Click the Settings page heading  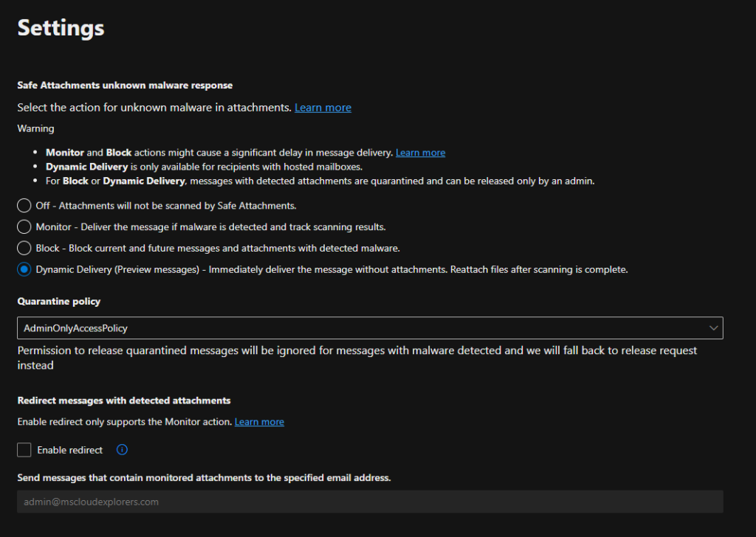[x=61, y=28]
